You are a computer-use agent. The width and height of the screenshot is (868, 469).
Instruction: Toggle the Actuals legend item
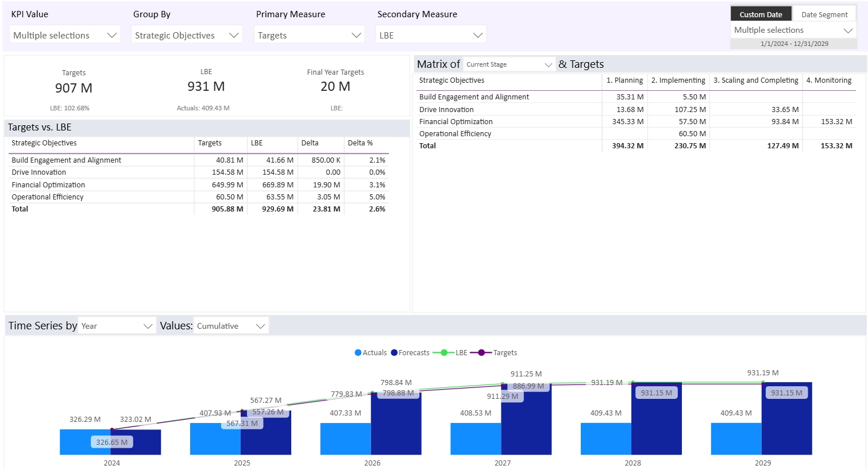point(371,353)
